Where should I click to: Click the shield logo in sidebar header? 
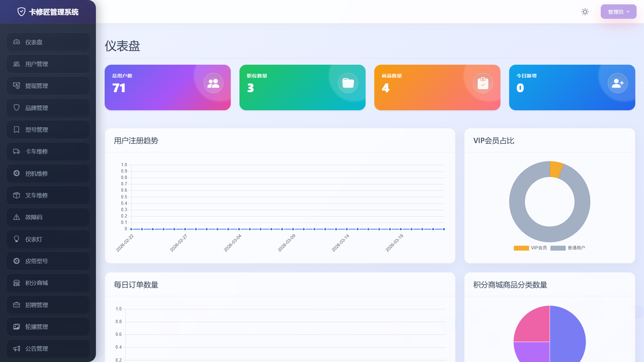[x=21, y=12]
